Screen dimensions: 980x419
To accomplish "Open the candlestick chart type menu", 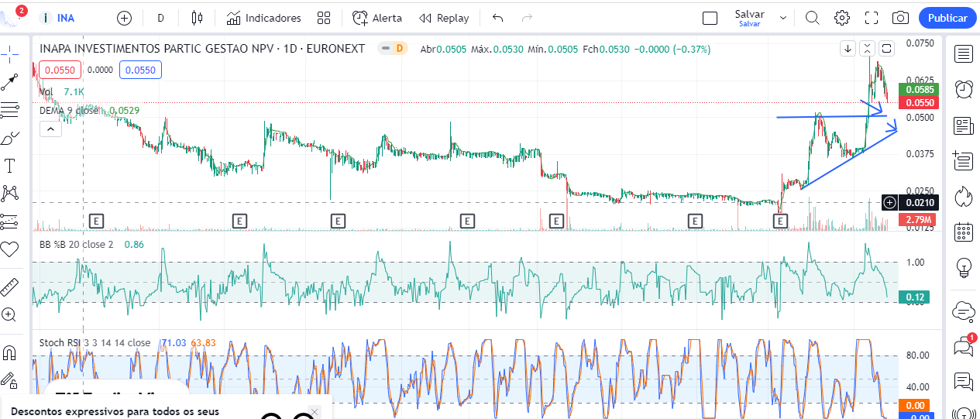I will (x=197, y=18).
